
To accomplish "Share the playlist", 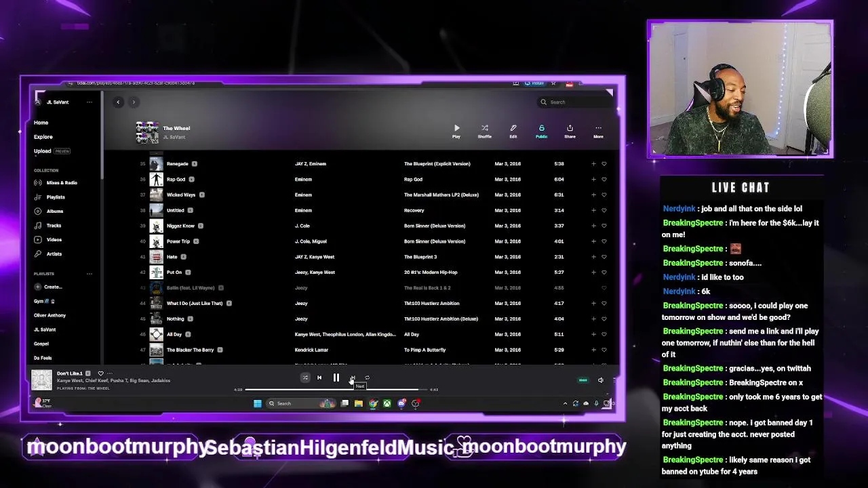I will [570, 131].
